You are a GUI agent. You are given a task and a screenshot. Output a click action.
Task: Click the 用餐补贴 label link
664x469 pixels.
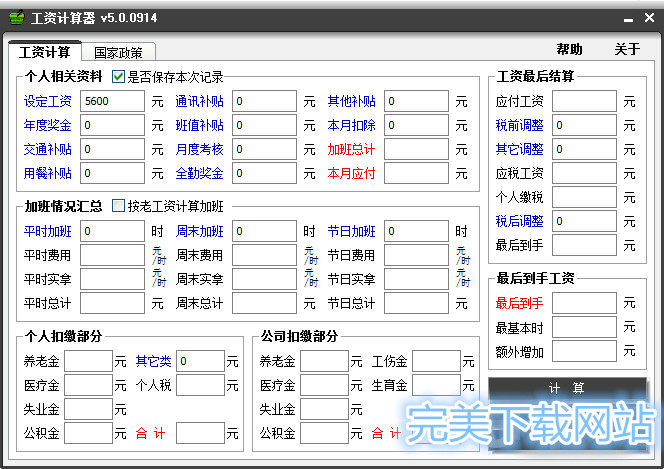[48, 173]
